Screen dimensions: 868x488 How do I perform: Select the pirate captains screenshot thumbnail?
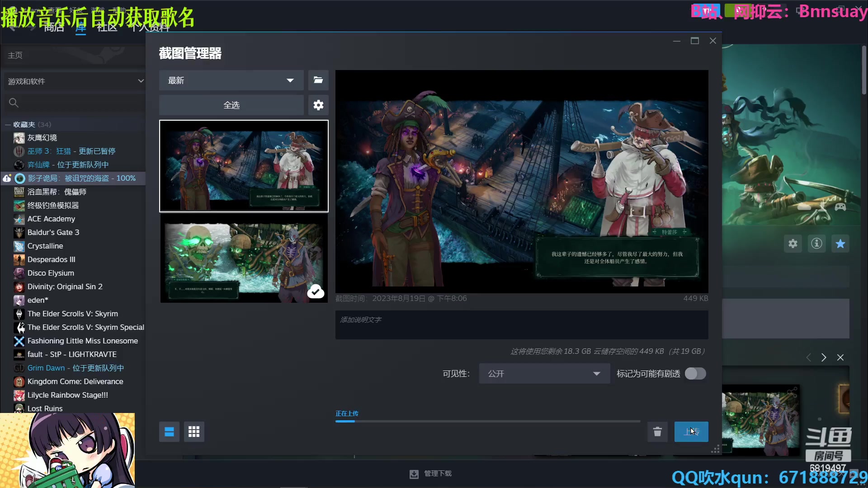pyautogui.click(x=244, y=166)
